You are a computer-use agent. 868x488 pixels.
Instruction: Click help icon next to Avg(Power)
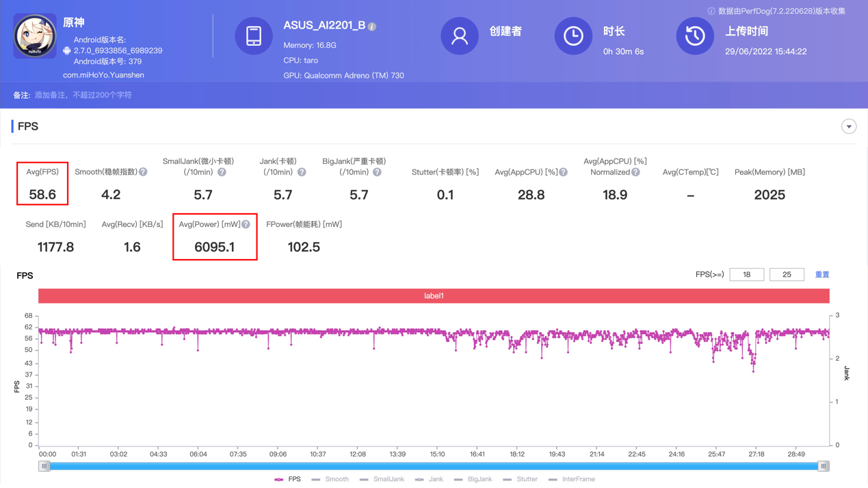click(246, 224)
